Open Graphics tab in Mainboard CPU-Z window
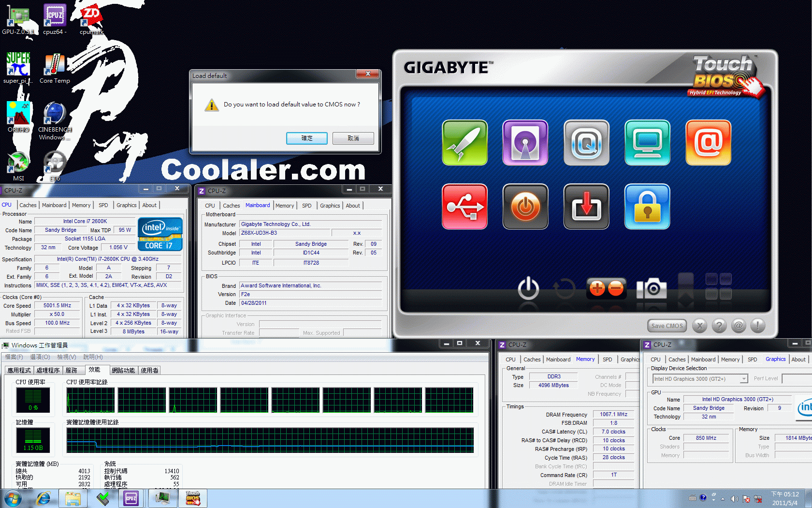 [x=330, y=206]
